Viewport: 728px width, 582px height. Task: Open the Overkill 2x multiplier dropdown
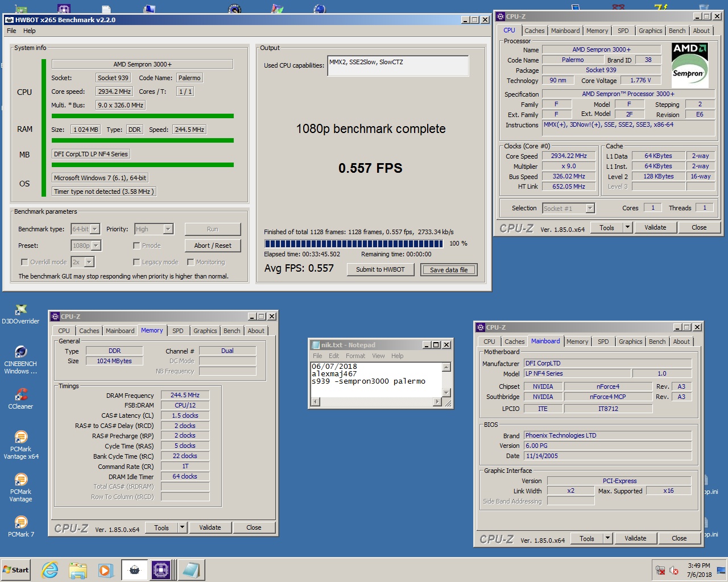(89, 262)
